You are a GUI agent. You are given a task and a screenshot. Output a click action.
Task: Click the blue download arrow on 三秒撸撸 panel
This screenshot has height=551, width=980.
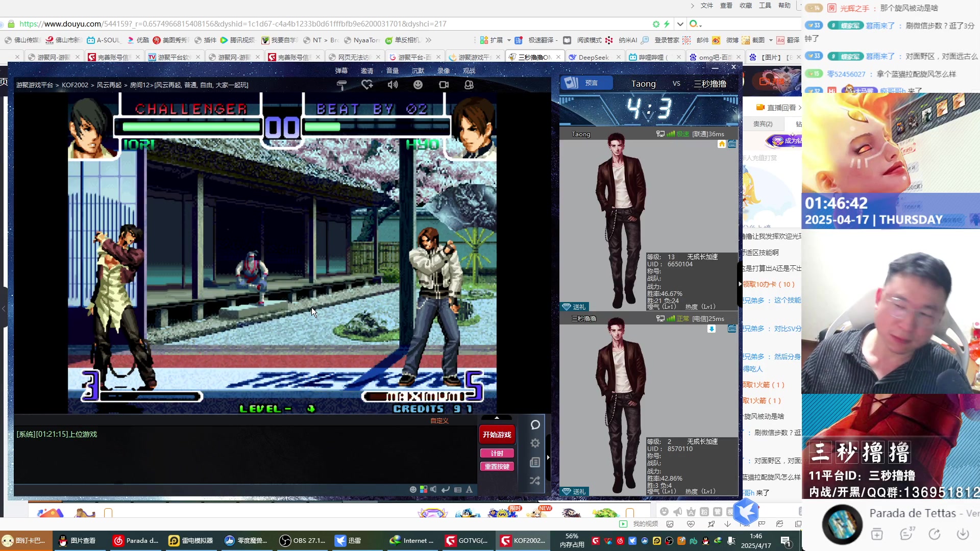(712, 329)
